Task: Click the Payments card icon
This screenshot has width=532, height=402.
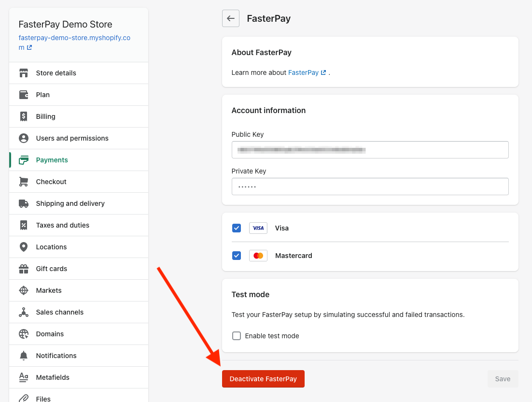Action: tap(23, 160)
